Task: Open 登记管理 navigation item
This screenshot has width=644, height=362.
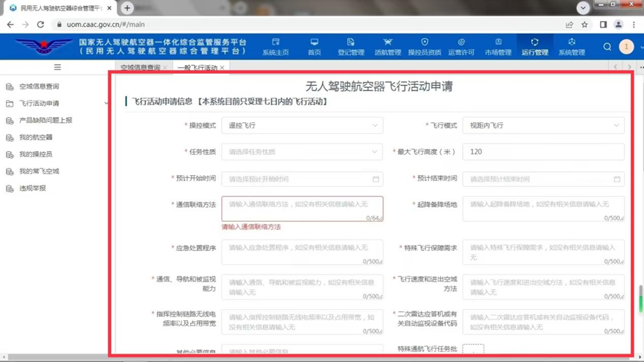Action: click(x=351, y=47)
